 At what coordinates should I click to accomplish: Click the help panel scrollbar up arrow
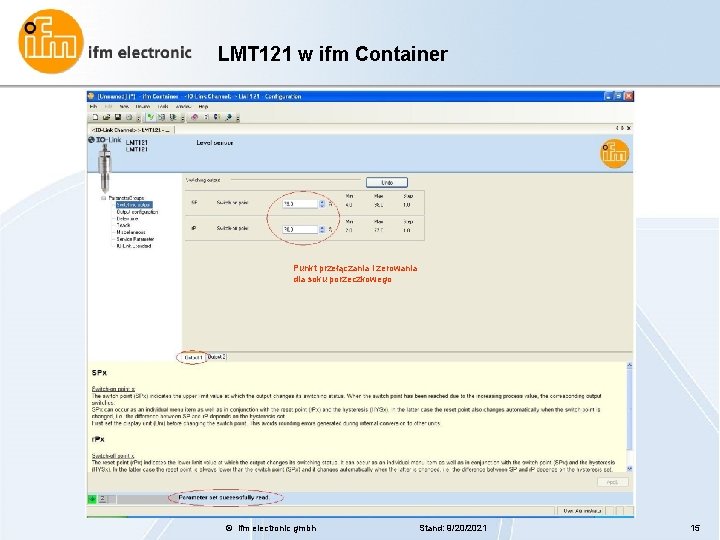tap(629, 366)
